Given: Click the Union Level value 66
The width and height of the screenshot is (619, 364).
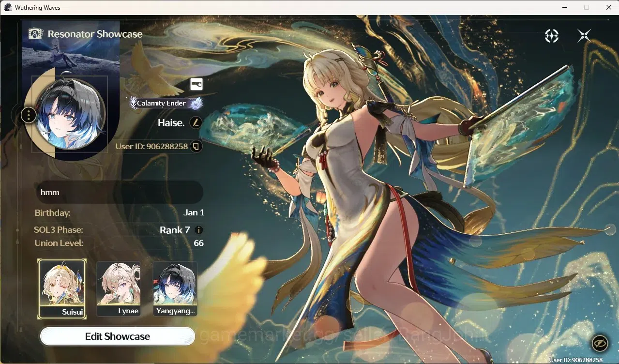Looking at the screenshot, I should [x=198, y=243].
